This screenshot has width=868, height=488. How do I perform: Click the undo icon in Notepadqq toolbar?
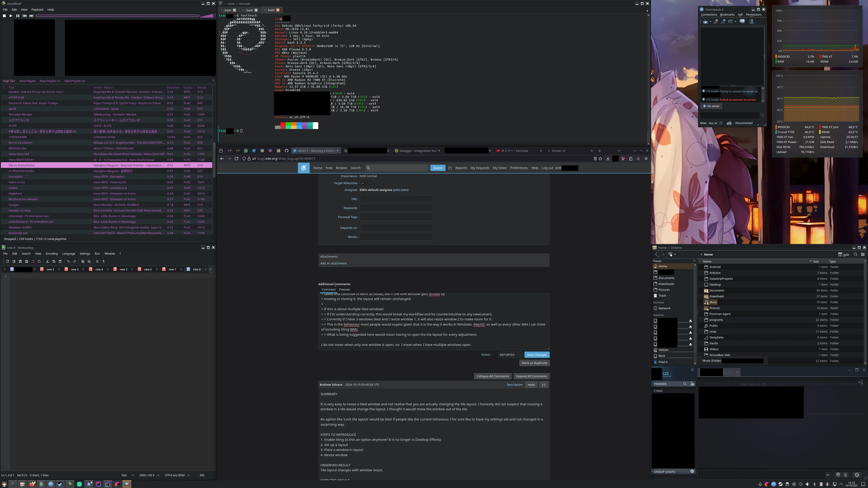tap(68, 261)
